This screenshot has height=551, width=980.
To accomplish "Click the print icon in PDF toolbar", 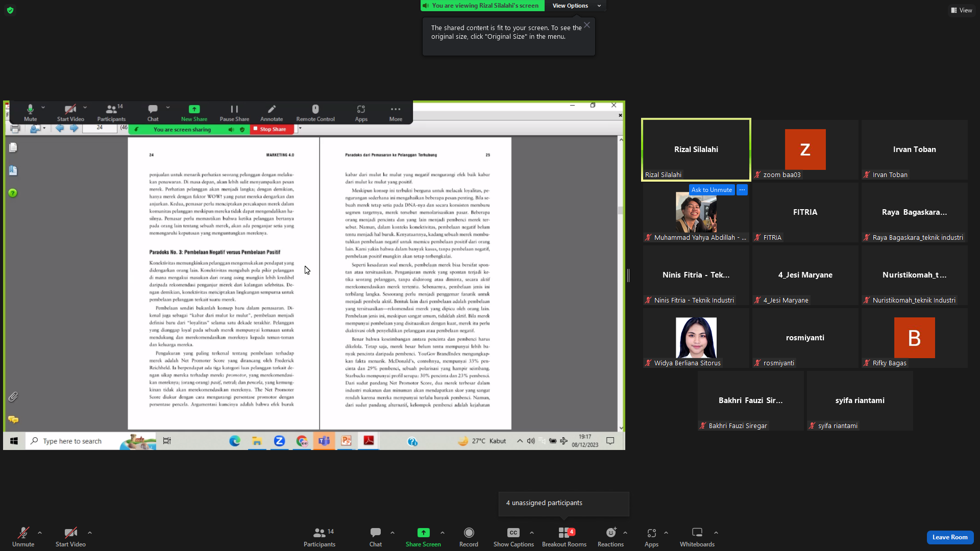I will 15,129.
